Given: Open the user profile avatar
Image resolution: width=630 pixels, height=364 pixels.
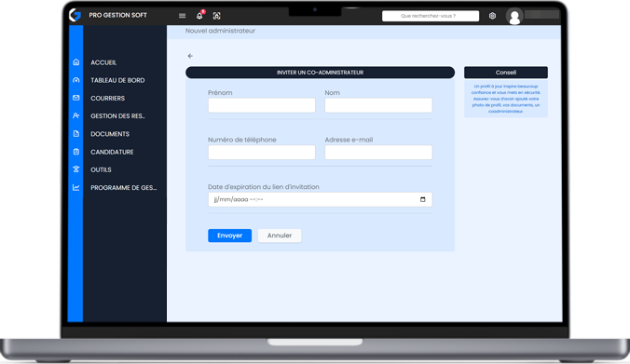Looking at the screenshot, I should pos(514,17).
